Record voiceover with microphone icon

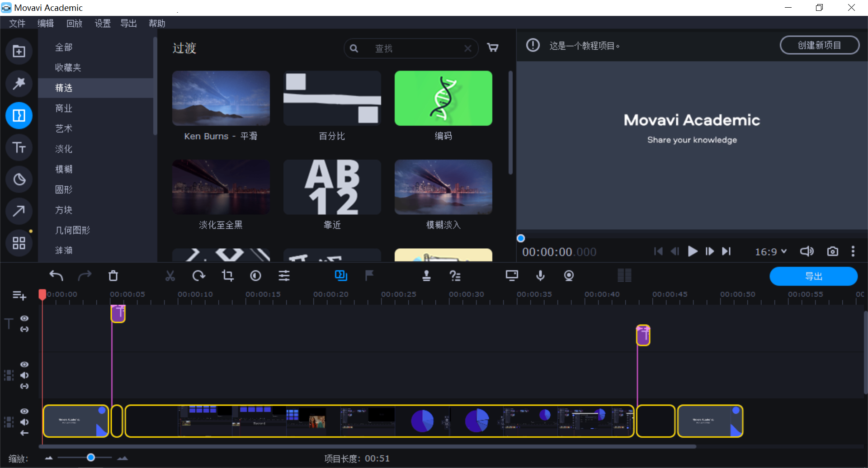540,275
